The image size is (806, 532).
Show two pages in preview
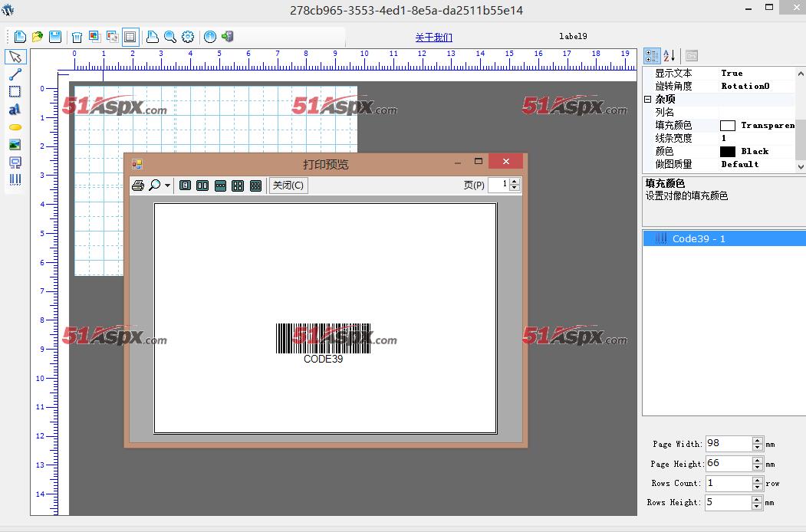tap(202, 186)
